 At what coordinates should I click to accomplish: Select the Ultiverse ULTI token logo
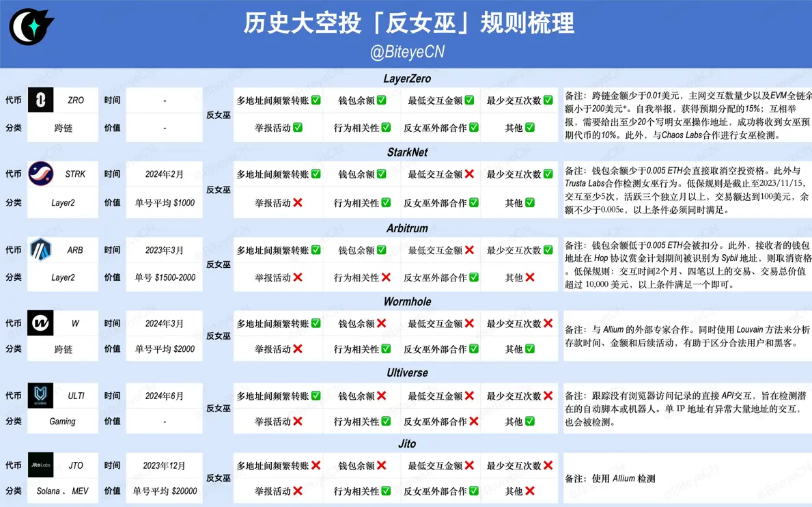pyautogui.click(x=41, y=396)
